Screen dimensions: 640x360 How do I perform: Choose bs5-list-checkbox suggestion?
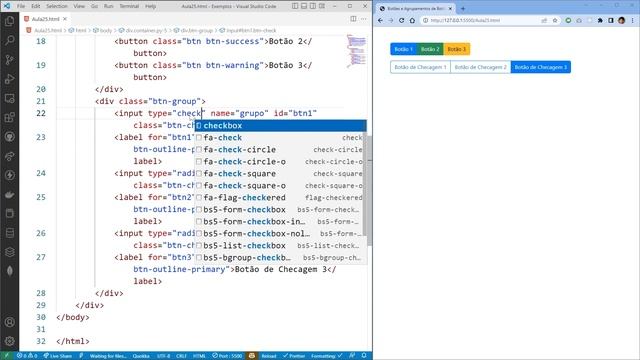[x=280, y=246]
